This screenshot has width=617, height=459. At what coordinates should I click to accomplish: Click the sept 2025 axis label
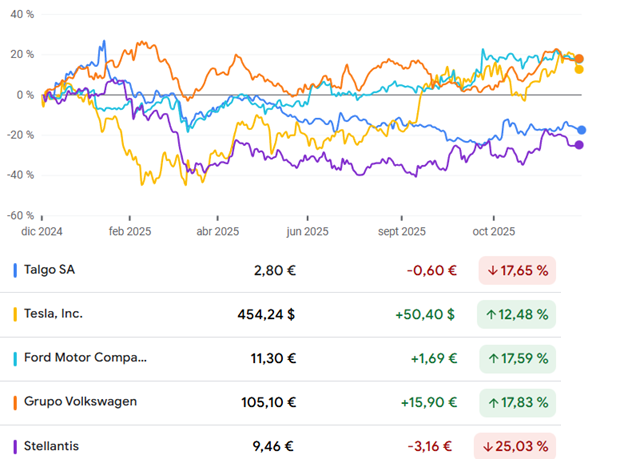[402, 231]
